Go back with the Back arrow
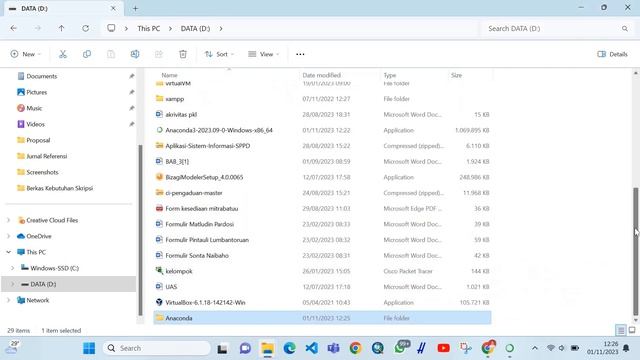 click(x=13, y=28)
